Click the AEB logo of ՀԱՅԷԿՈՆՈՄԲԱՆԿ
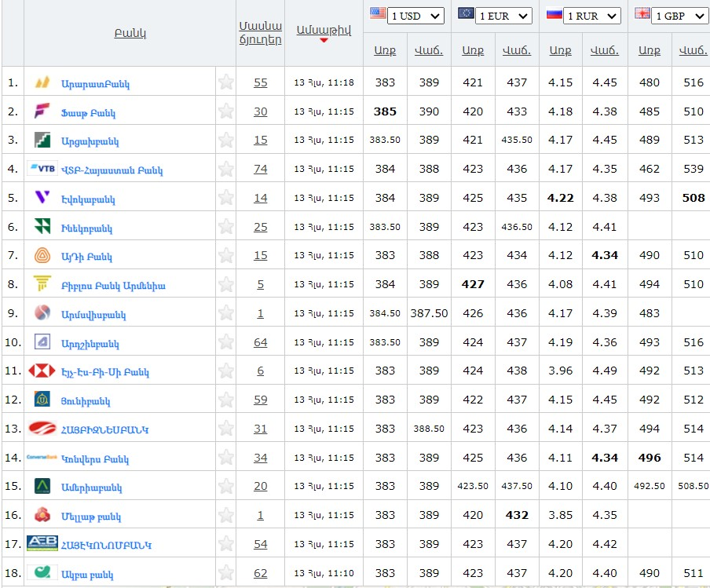The width and height of the screenshot is (710, 588). click(x=42, y=543)
